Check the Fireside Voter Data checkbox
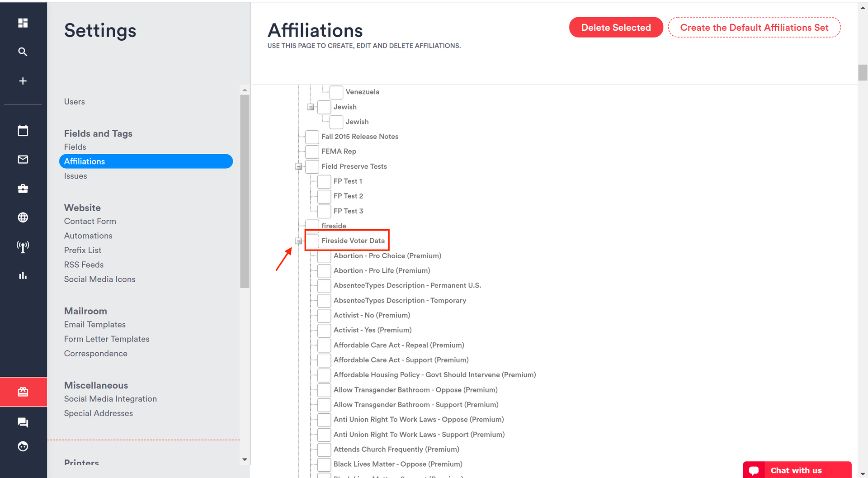868x478 pixels. (x=312, y=241)
